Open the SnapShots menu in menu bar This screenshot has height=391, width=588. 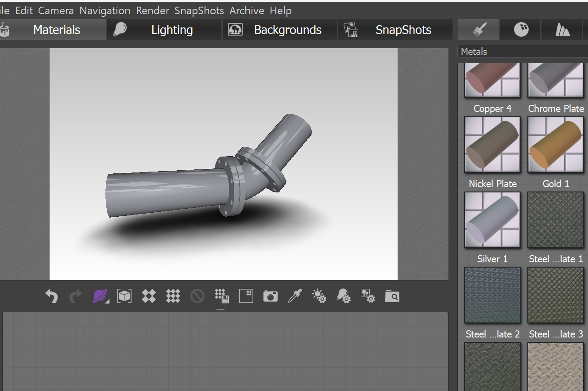(x=199, y=11)
